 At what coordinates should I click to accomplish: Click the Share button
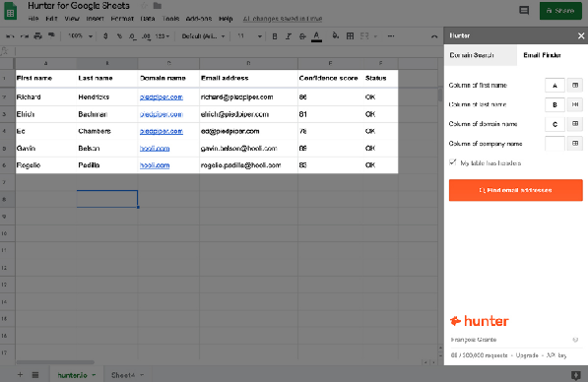(x=560, y=11)
